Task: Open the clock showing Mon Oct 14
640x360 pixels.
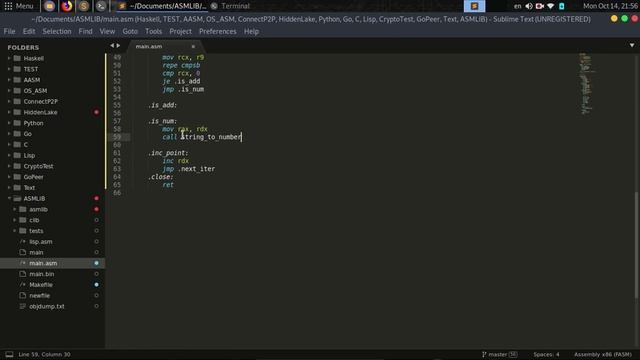Action: coord(611,6)
